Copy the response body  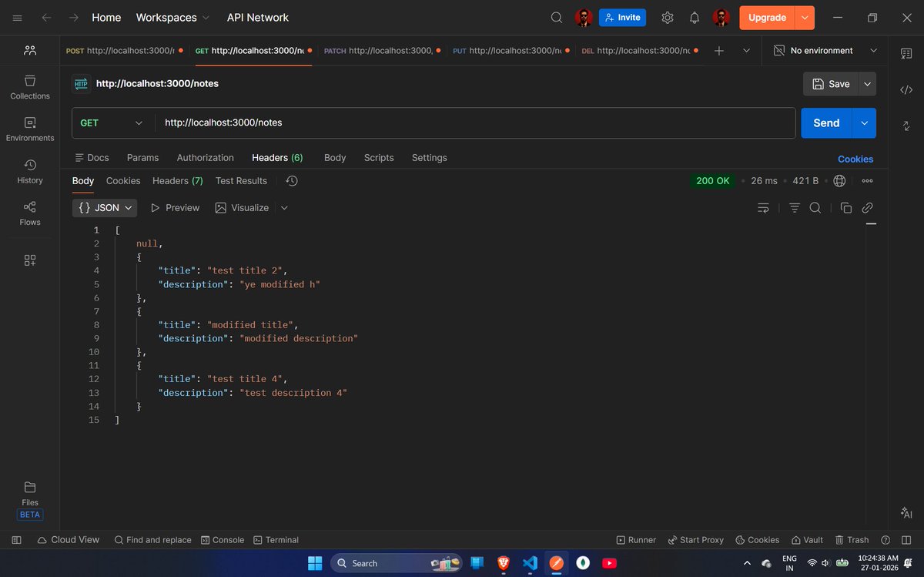[846, 207]
